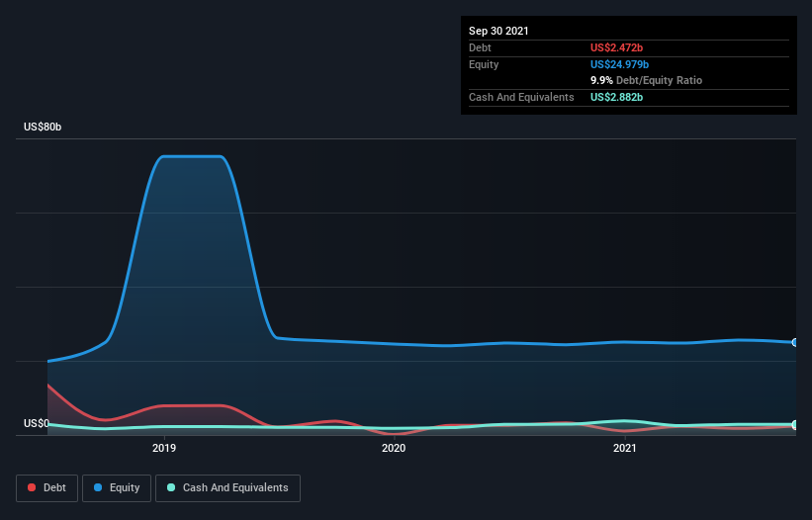Screen dimensions: 812x520
Task: Click the Sep 30 2021 tooltip date
Action: click(x=498, y=31)
